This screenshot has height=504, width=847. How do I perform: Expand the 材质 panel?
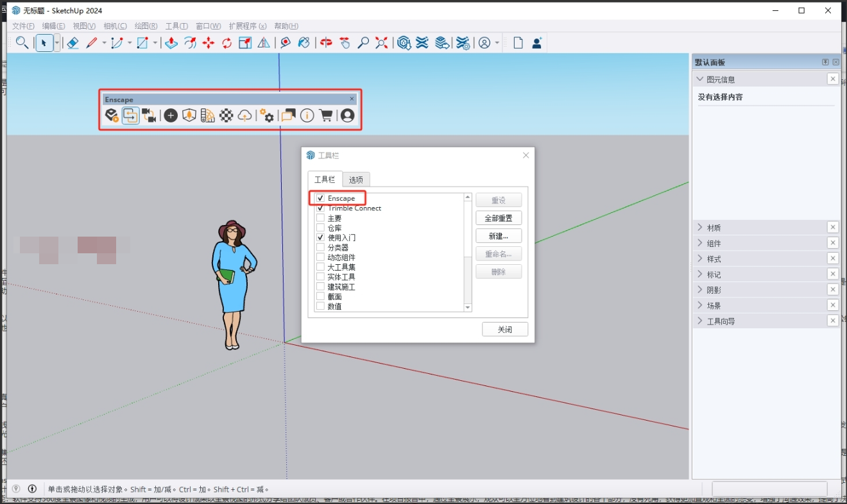tap(700, 228)
